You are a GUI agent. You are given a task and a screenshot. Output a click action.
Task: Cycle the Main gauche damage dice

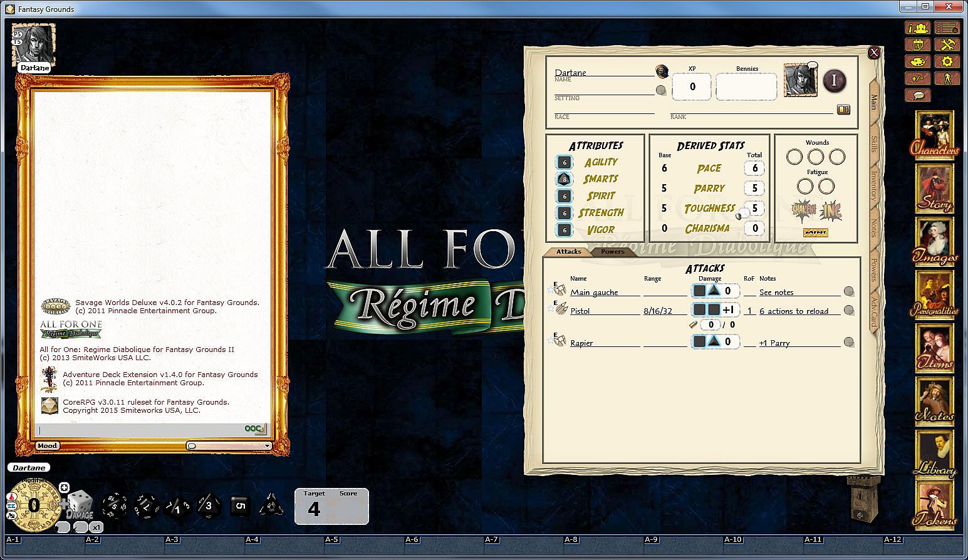pos(707,291)
